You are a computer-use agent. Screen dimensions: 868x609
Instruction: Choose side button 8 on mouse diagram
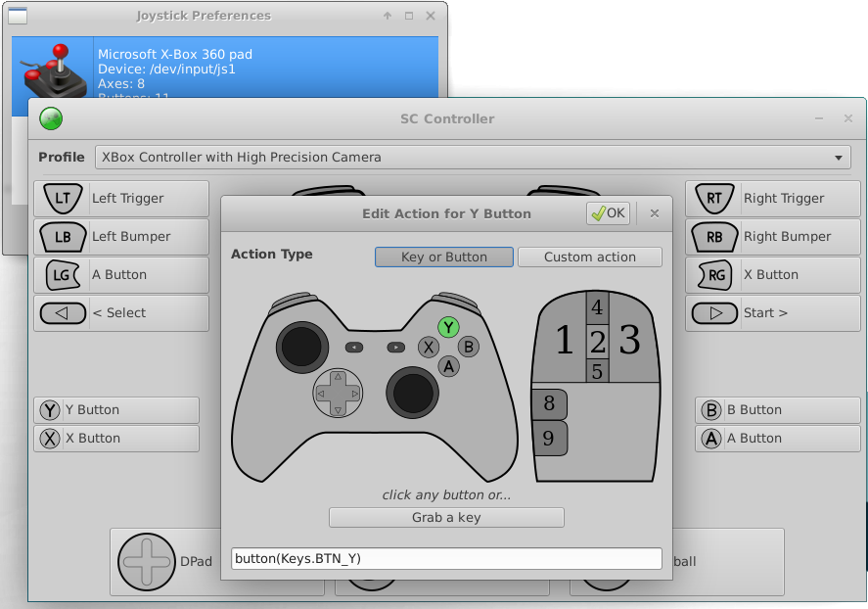(x=549, y=403)
